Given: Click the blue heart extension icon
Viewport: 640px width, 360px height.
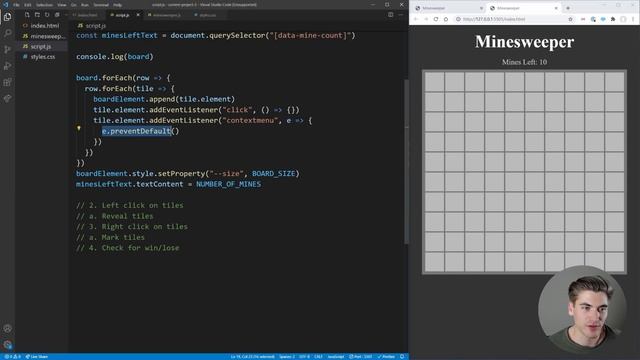Looking at the screenshot, I should coord(603,19).
